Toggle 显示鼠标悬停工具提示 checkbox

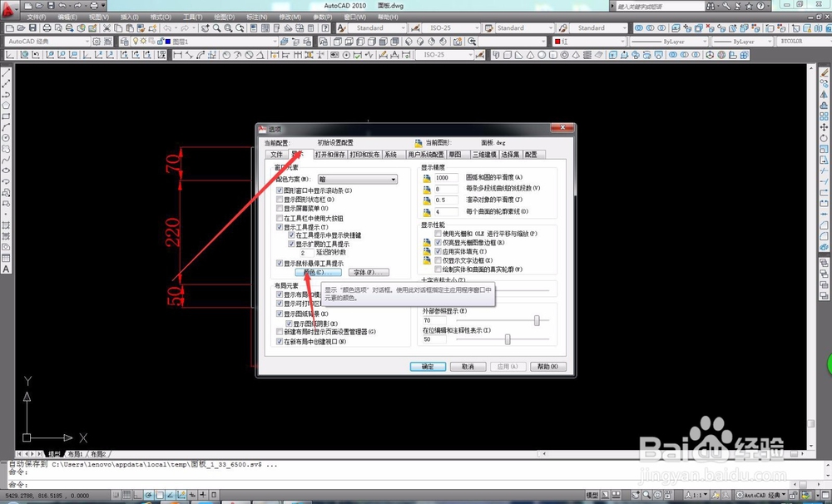[x=279, y=263]
